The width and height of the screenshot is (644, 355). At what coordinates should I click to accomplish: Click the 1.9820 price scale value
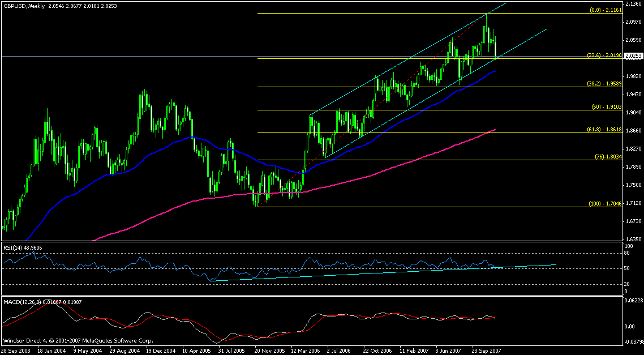point(633,76)
